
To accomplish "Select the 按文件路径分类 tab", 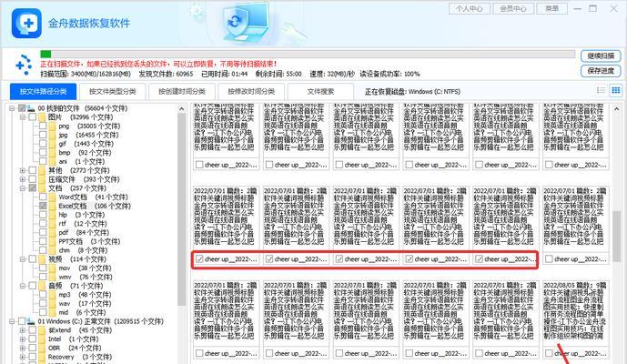I will 43,92.
